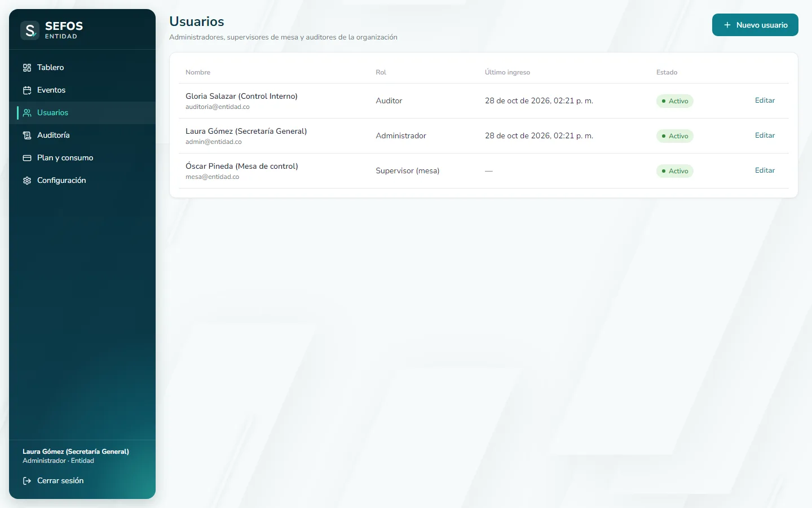Open the Auditoría section
Image resolution: width=812 pixels, height=508 pixels.
[x=82, y=135]
